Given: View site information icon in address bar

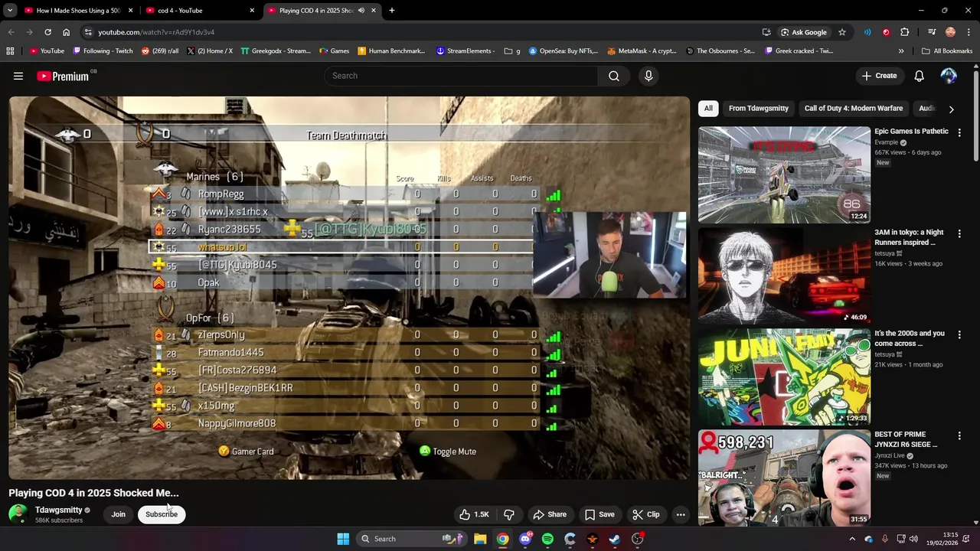Looking at the screenshot, I should click(x=89, y=32).
